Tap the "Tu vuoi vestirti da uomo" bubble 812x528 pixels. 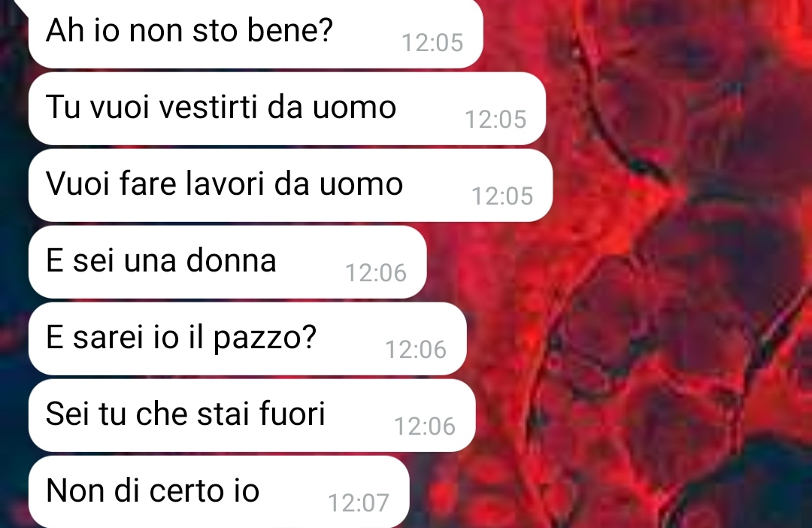(287, 109)
